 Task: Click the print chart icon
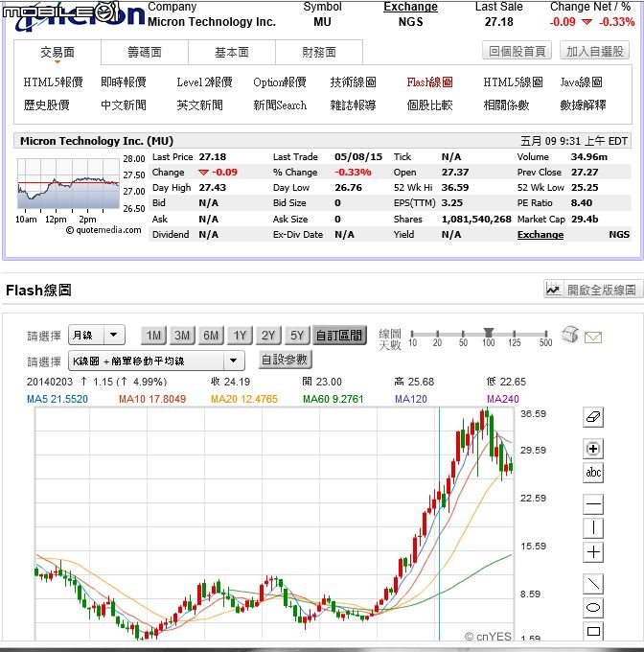click(x=569, y=335)
